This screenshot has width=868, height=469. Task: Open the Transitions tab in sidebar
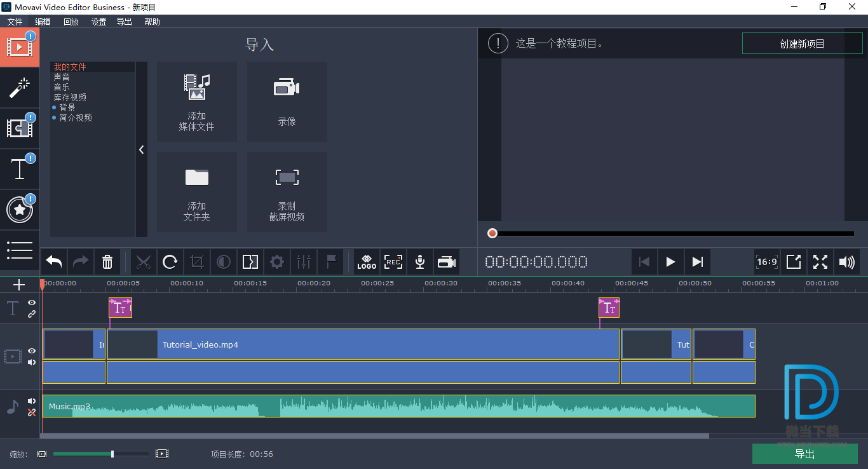pos(20,129)
